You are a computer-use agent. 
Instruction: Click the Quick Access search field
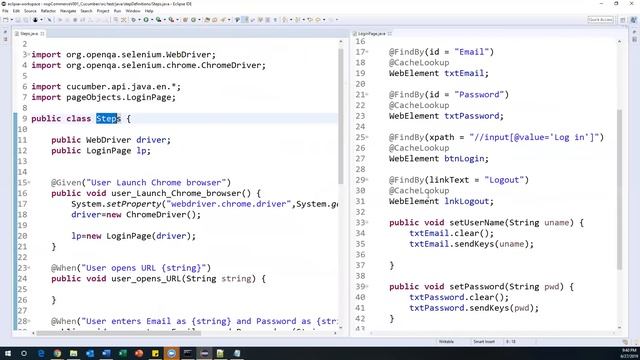[x=600, y=20]
